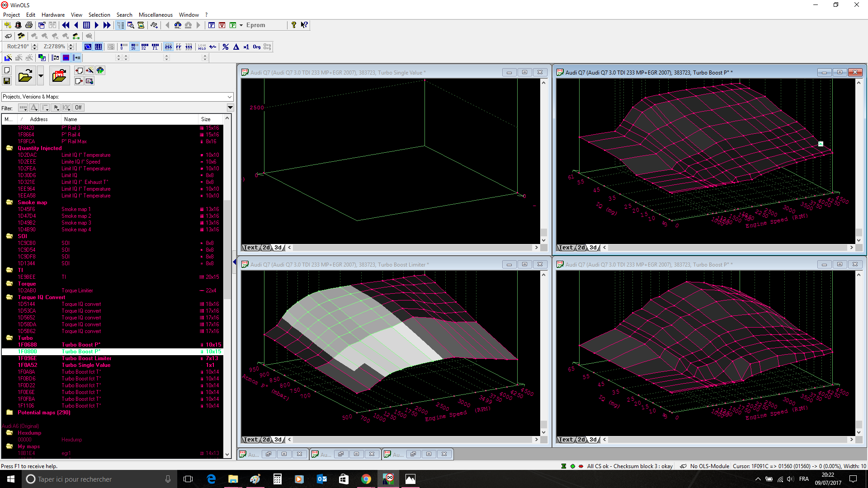Toggle decimal 255 number format

[168, 47]
